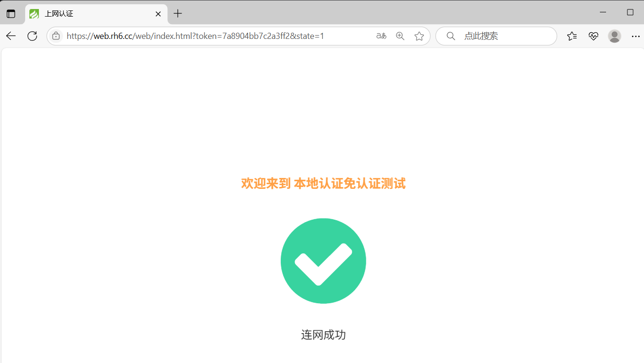This screenshot has height=363, width=644.
Task: Click the 连网成功 status text
Action: point(323,335)
